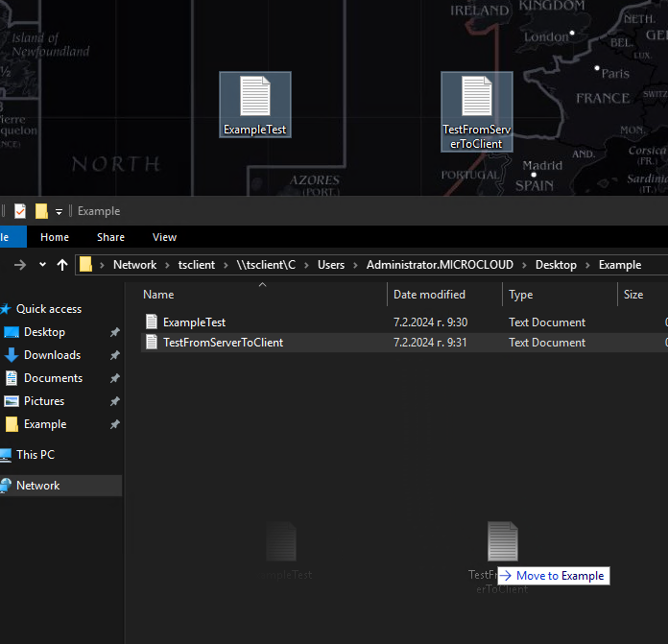Navigate to \\tsclient\C in the breadcrumb
The height and width of the screenshot is (644, 668).
pos(266,265)
